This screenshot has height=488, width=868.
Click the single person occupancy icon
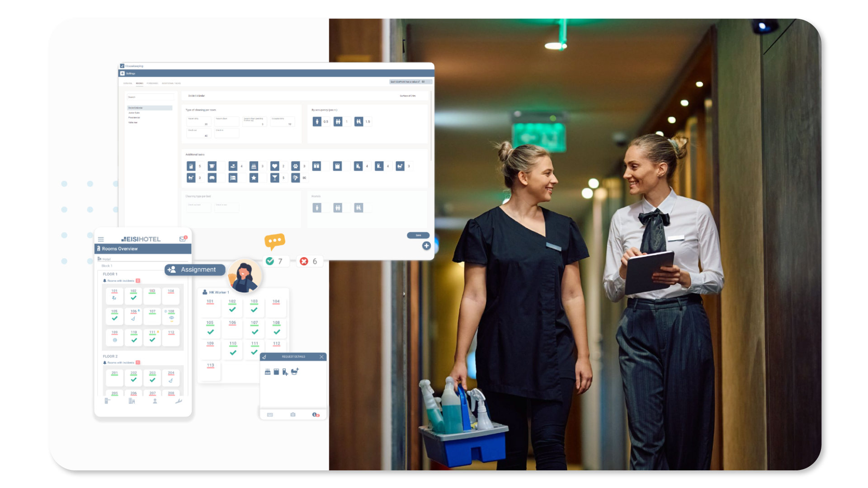[317, 122]
